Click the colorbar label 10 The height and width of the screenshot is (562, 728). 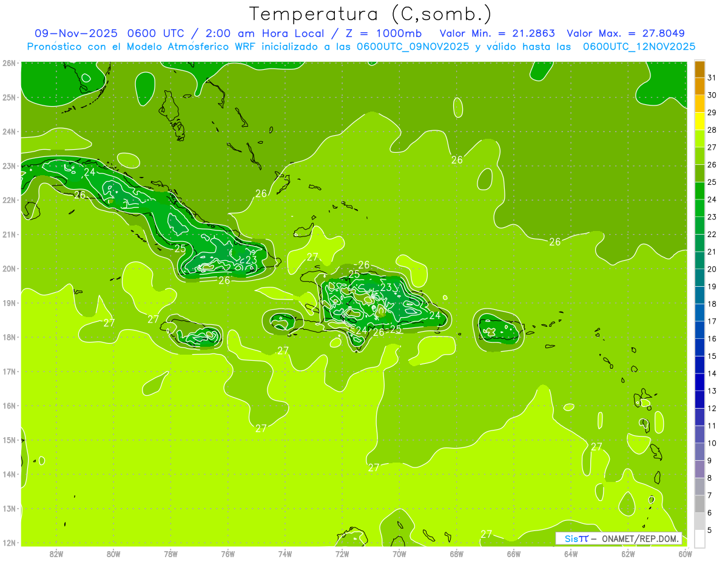[x=712, y=443]
